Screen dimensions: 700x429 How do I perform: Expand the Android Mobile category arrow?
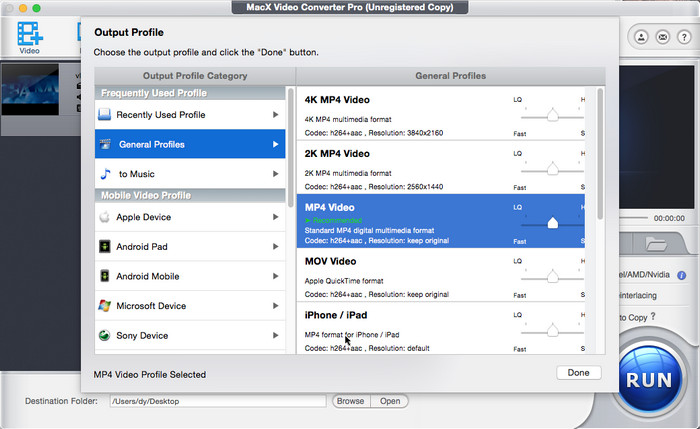[x=275, y=277]
